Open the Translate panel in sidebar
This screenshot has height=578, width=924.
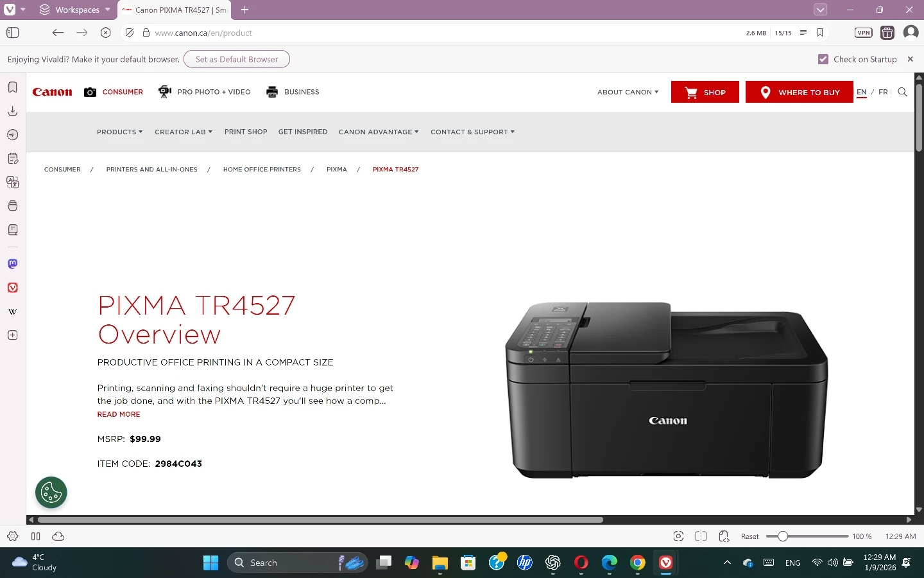pyautogui.click(x=12, y=182)
